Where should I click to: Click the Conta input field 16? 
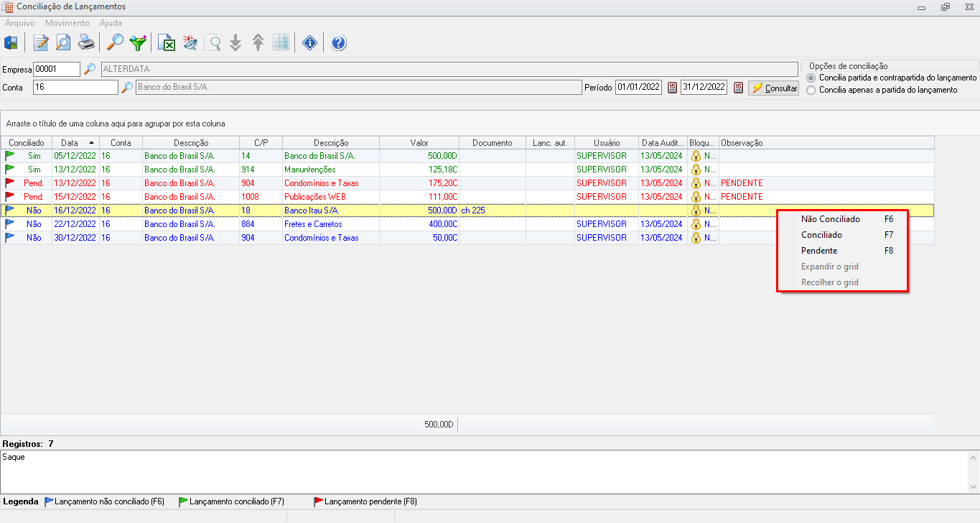(75, 88)
